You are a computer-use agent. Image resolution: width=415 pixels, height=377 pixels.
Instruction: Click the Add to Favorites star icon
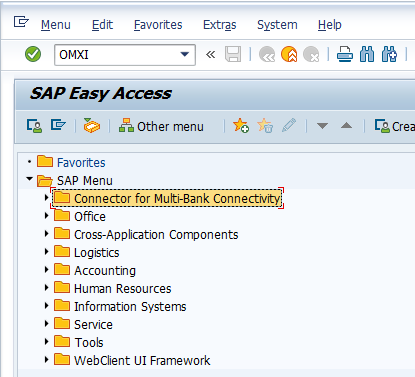[x=241, y=125]
